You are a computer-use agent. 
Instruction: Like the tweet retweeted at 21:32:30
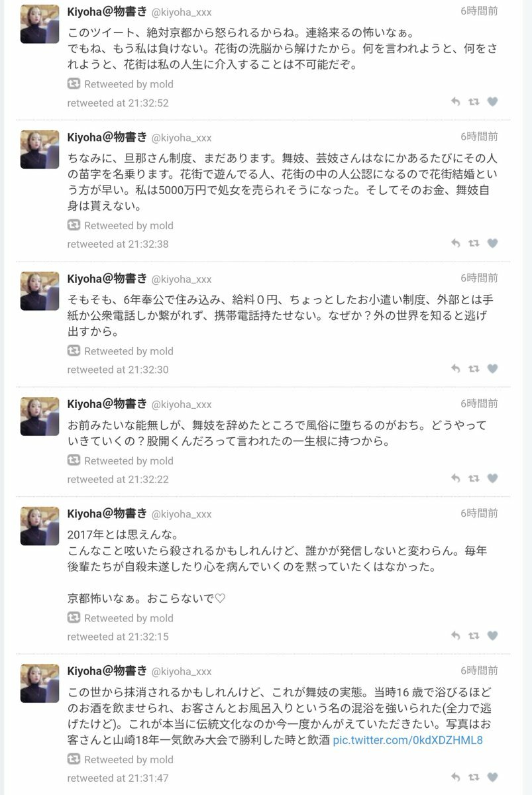[492, 369]
